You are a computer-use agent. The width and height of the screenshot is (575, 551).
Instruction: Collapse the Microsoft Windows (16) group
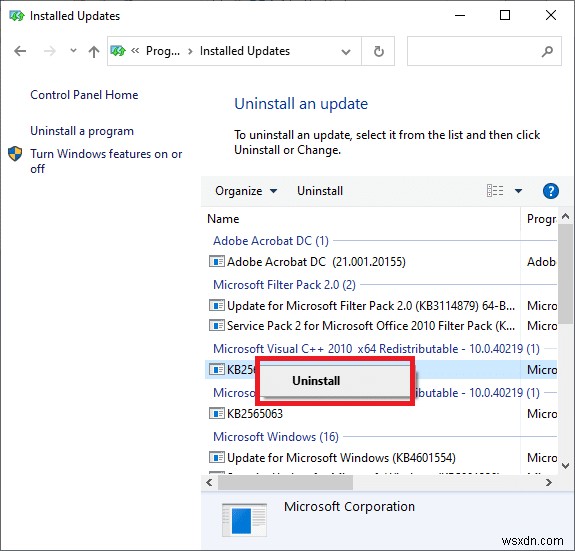click(276, 437)
